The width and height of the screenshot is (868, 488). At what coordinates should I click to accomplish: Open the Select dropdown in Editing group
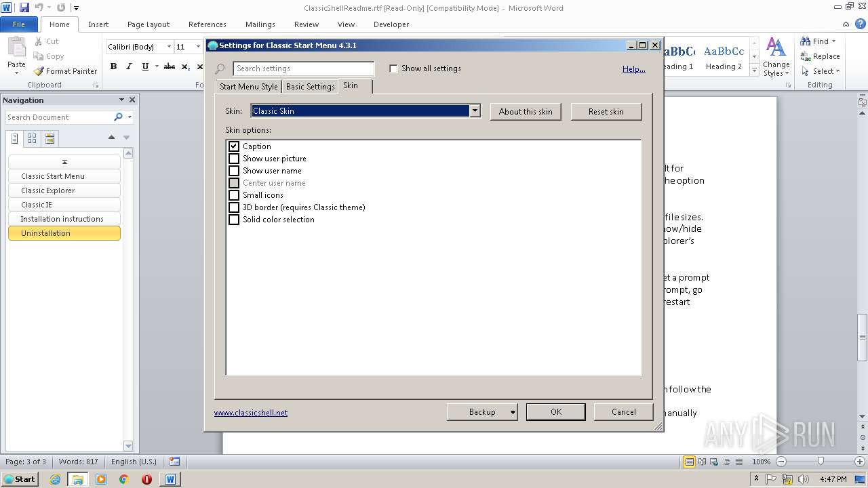[x=821, y=71]
